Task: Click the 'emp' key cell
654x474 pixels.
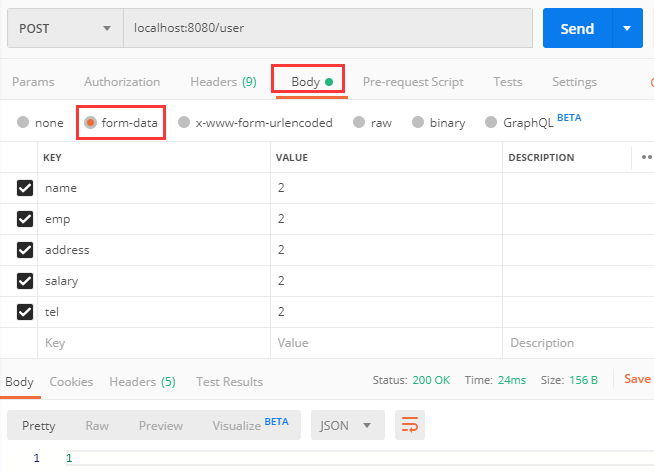Action: 154,219
